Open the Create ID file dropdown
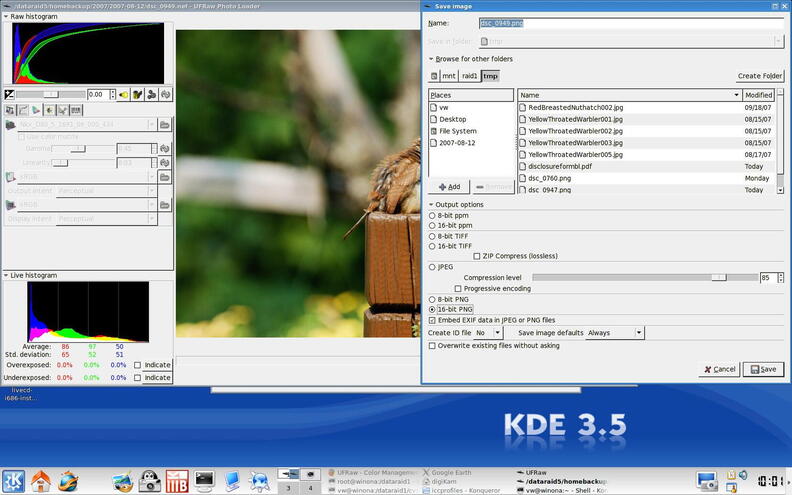This screenshot has height=495, width=792. click(488, 332)
